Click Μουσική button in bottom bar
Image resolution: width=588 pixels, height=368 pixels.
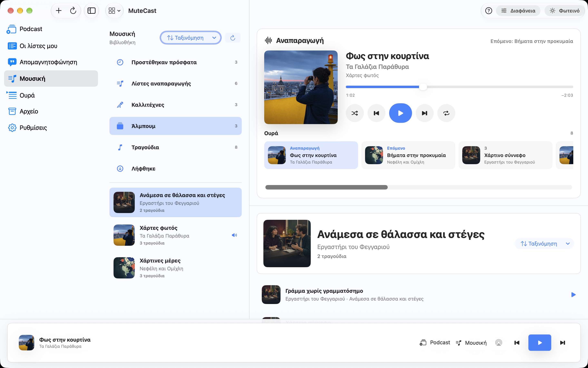[x=471, y=343]
